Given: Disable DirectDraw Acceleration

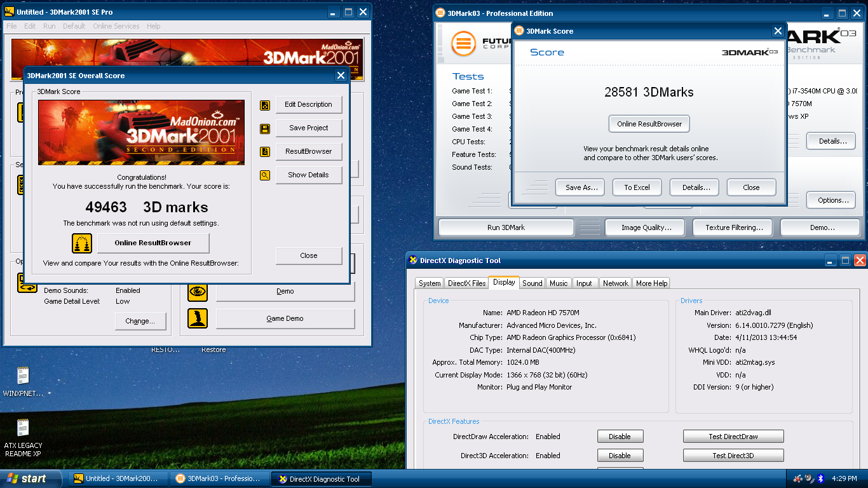Looking at the screenshot, I should [x=620, y=437].
